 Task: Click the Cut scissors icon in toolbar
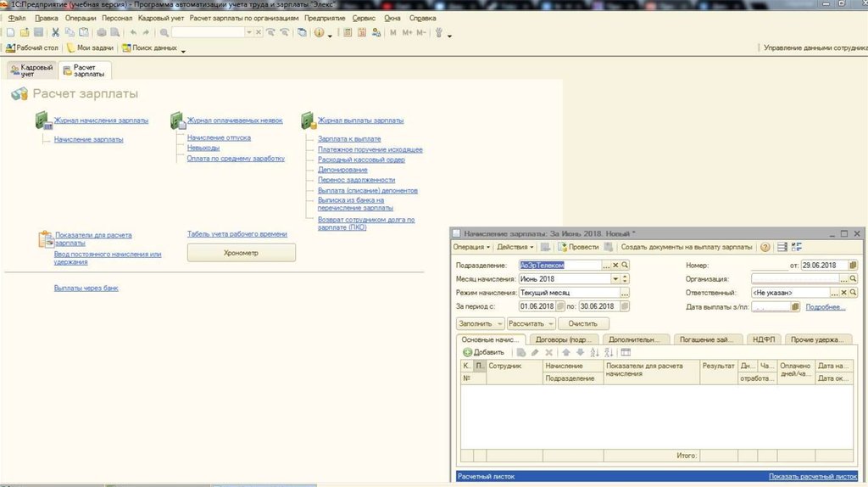tap(55, 32)
